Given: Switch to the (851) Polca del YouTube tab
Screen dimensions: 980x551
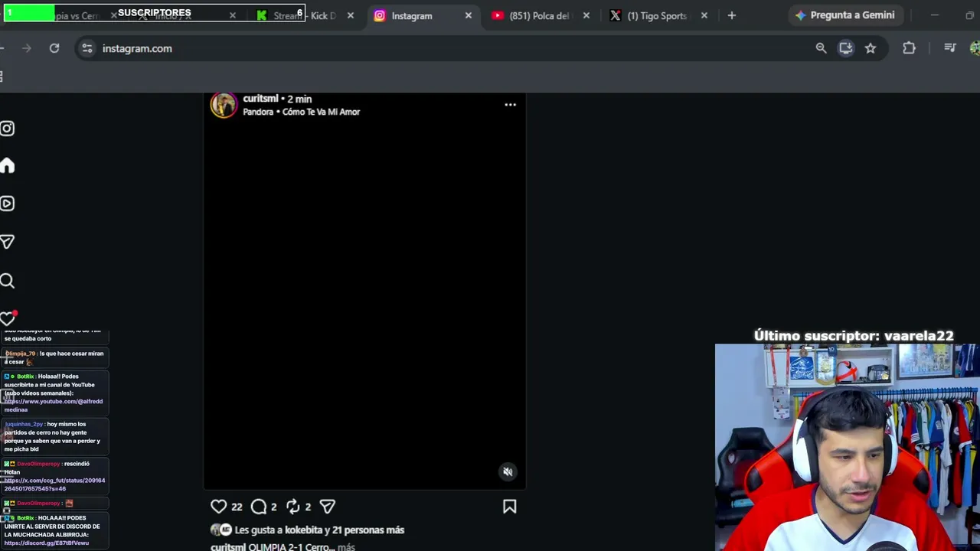Looking at the screenshot, I should [541, 15].
